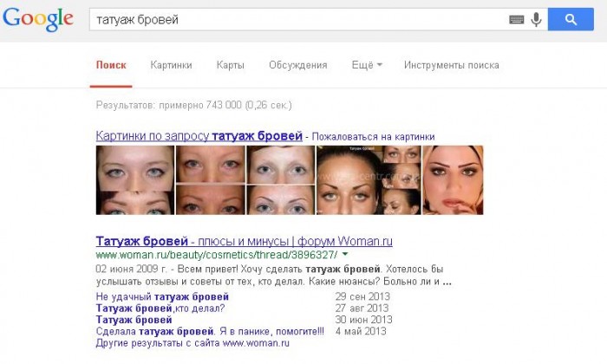
Task: Open the Татуаж бровей плюсы и минусы result
Action: pos(244,241)
